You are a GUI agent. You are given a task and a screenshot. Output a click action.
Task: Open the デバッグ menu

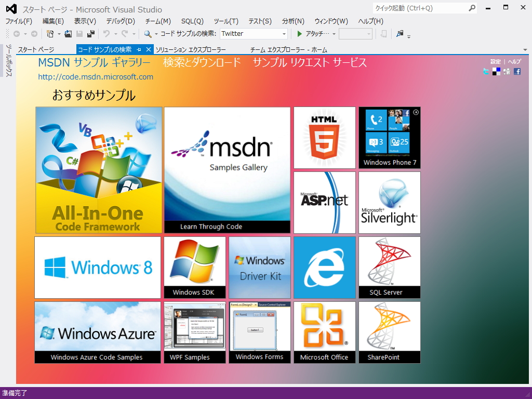pos(122,21)
